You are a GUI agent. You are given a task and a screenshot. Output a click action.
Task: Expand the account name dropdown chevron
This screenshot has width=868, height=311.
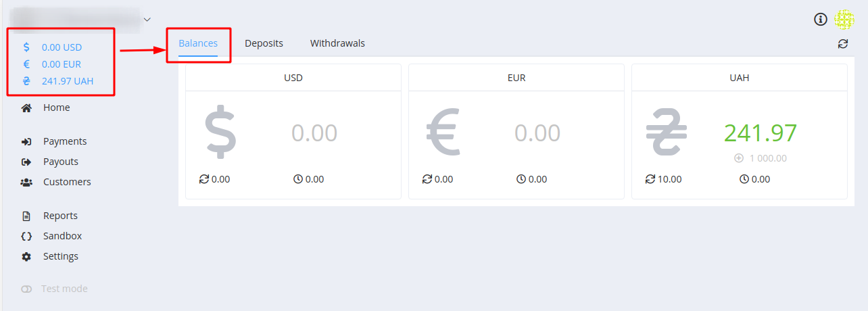point(147,19)
